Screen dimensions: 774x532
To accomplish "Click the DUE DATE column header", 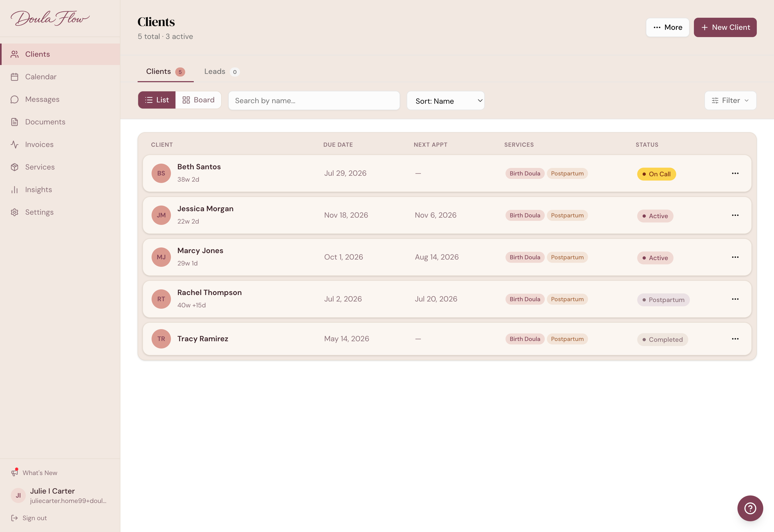I will (338, 145).
